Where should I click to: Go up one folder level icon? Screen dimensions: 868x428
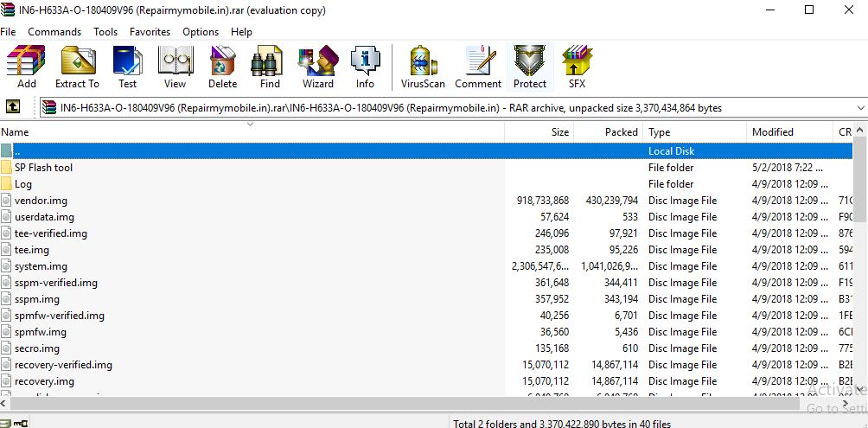coord(13,108)
